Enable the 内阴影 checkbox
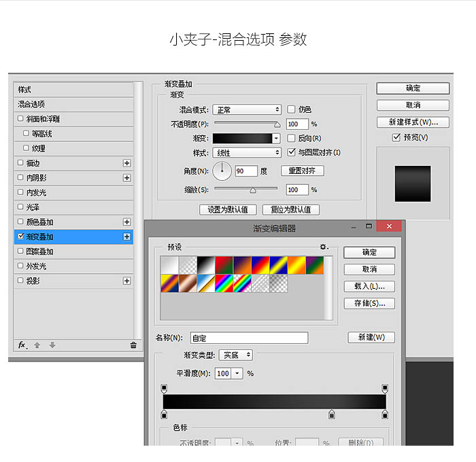Viewport: 476px width, 462px height. coord(20,177)
